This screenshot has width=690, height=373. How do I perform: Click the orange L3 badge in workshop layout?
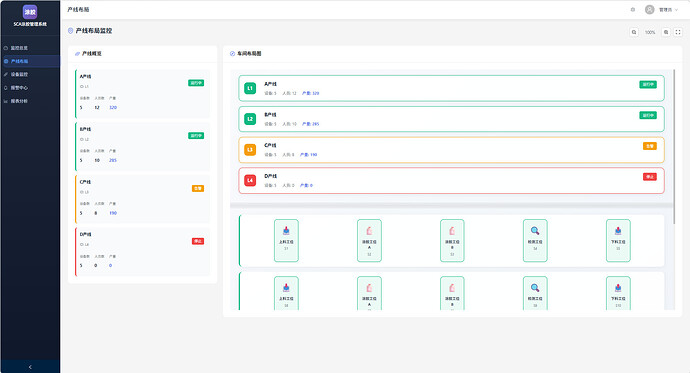coord(250,150)
